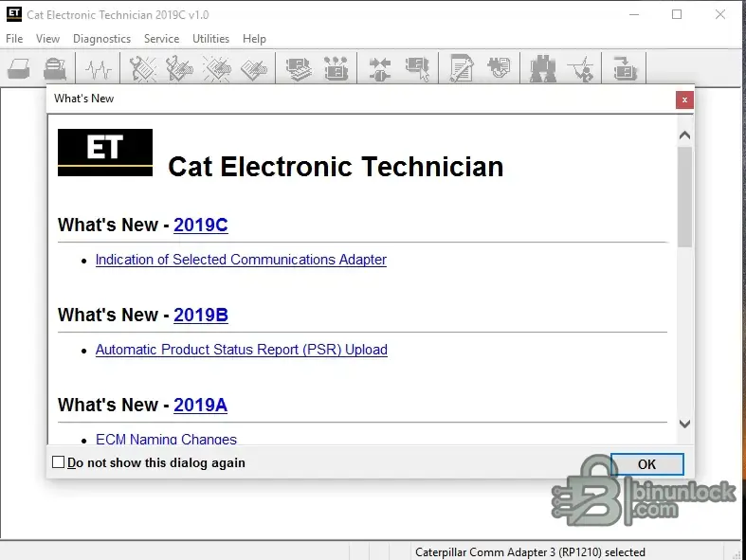Open the Service menu

[162, 39]
